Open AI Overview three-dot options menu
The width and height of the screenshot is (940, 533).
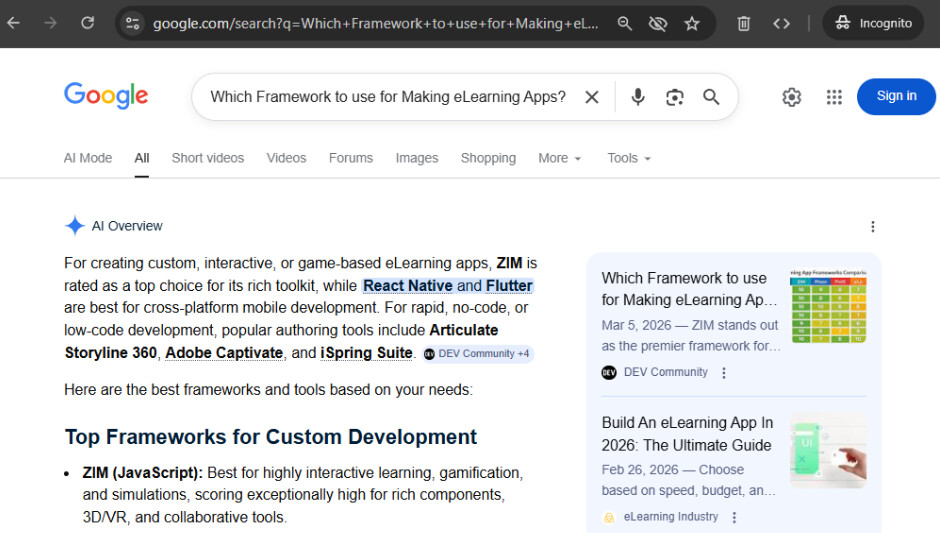pos(873,227)
